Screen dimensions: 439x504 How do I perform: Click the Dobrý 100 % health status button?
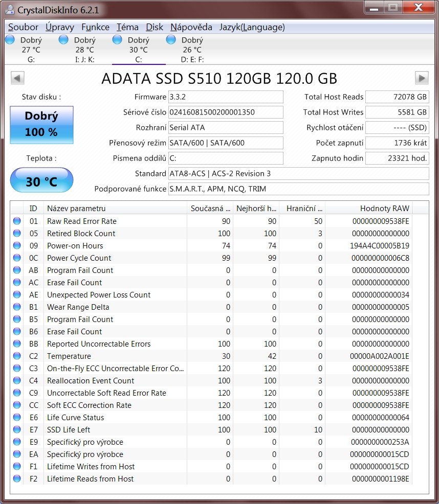pyautogui.click(x=41, y=125)
